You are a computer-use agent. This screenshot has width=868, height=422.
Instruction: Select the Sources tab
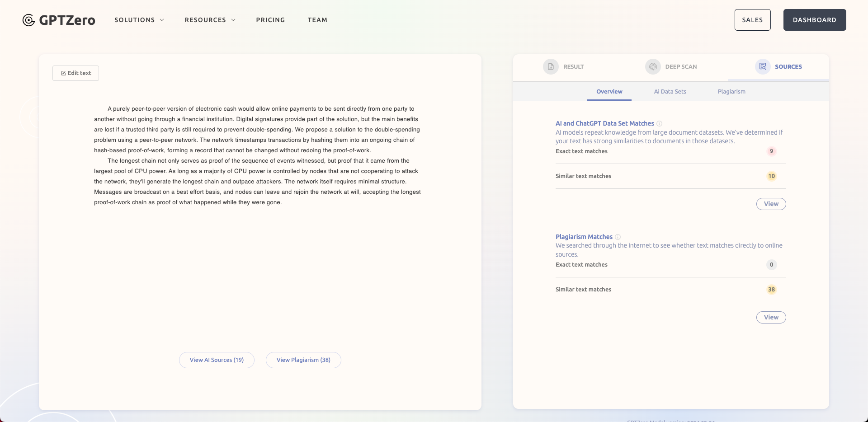(x=778, y=67)
